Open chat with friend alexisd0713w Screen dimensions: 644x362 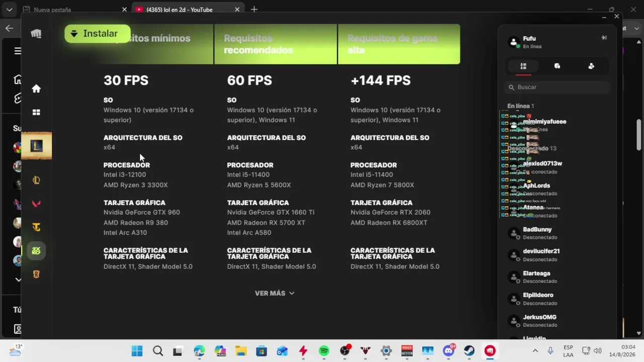pos(557,167)
